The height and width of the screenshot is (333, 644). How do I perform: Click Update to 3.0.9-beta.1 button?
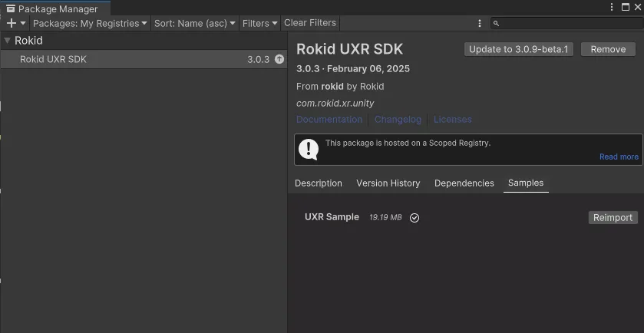(x=519, y=49)
